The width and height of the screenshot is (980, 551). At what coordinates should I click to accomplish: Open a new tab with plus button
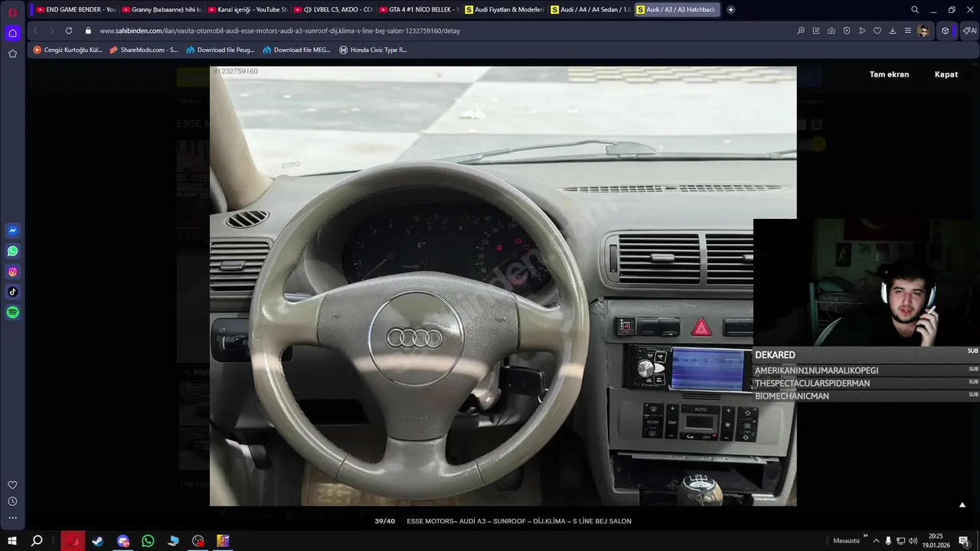(x=730, y=10)
